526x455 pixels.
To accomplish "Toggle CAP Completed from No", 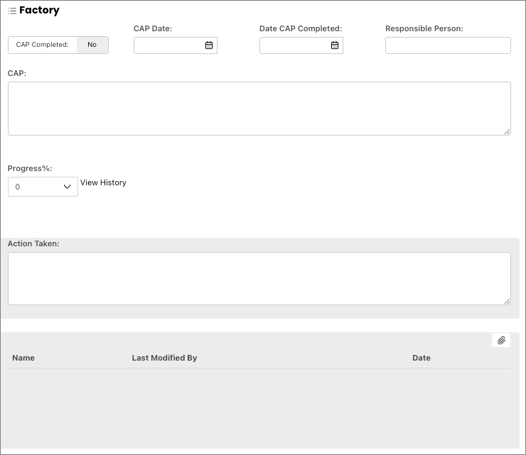I will (x=92, y=45).
